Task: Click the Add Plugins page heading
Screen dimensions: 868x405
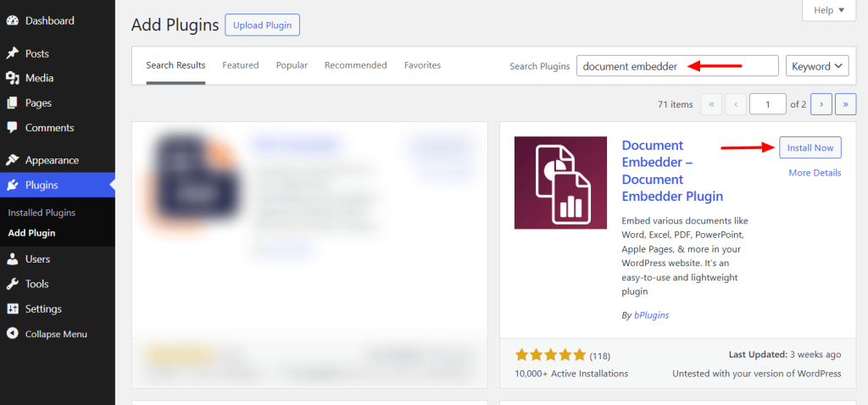Action: click(x=175, y=25)
